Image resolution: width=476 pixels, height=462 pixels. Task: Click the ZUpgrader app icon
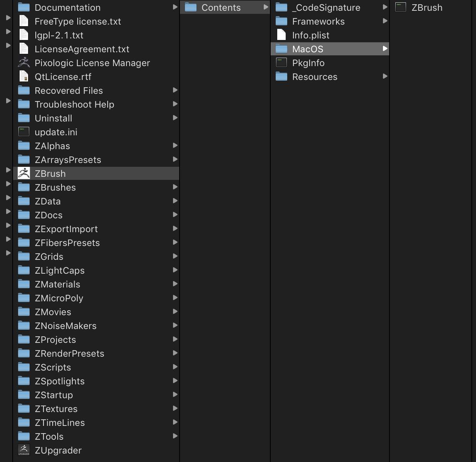pyautogui.click(x=24, y=450)
